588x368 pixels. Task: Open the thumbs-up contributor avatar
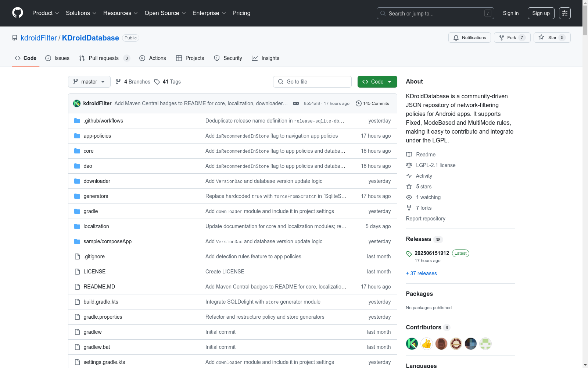pyautogui.click(x=427, y=344)
